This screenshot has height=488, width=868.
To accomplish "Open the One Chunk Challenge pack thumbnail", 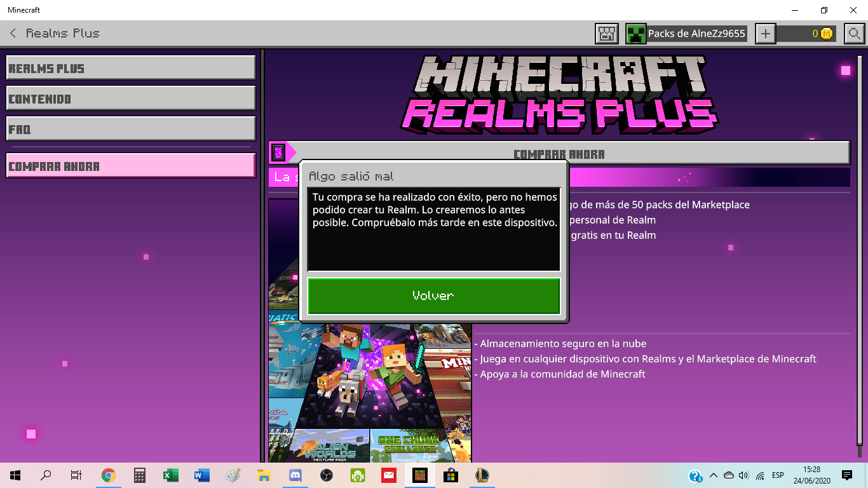I will point(404,445).
